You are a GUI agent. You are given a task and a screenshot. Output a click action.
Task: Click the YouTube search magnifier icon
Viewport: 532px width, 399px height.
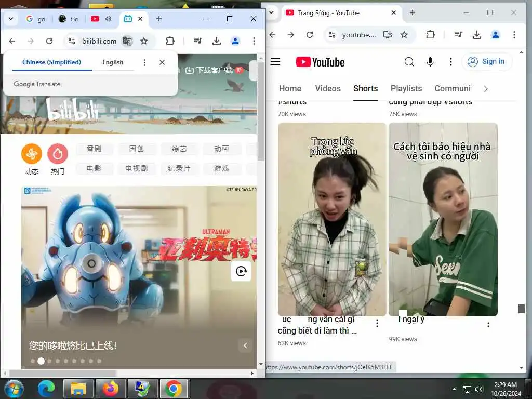point(409,62)
